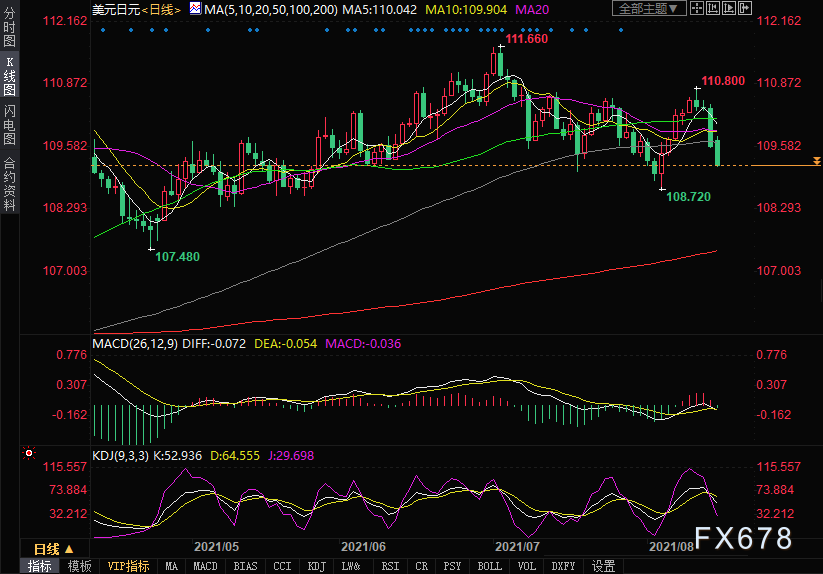Choose the LW& indicator button
Screen dimensions: 823x574
click(351, 566)
